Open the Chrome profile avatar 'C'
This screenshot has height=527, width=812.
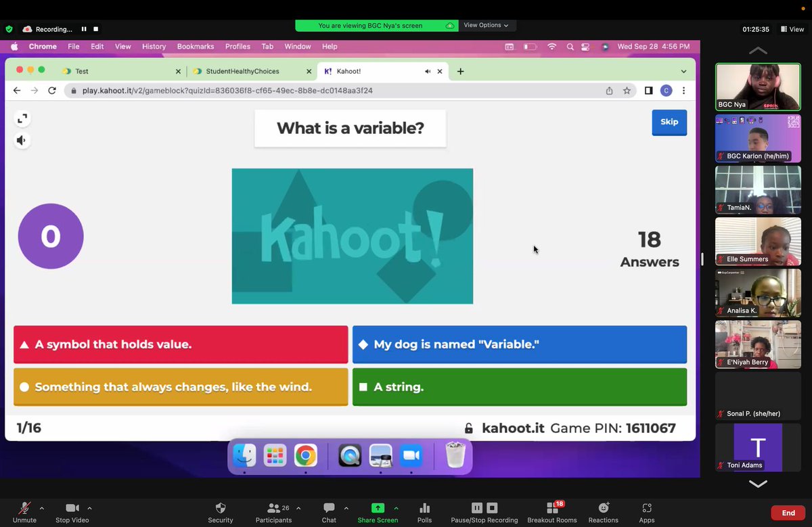[x=666, y=91]
